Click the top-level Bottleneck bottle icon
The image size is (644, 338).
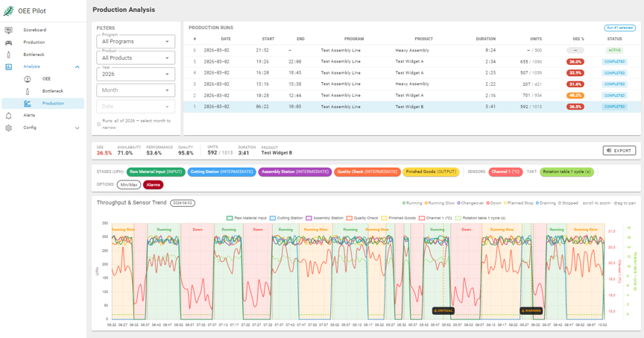coord(9,54)
